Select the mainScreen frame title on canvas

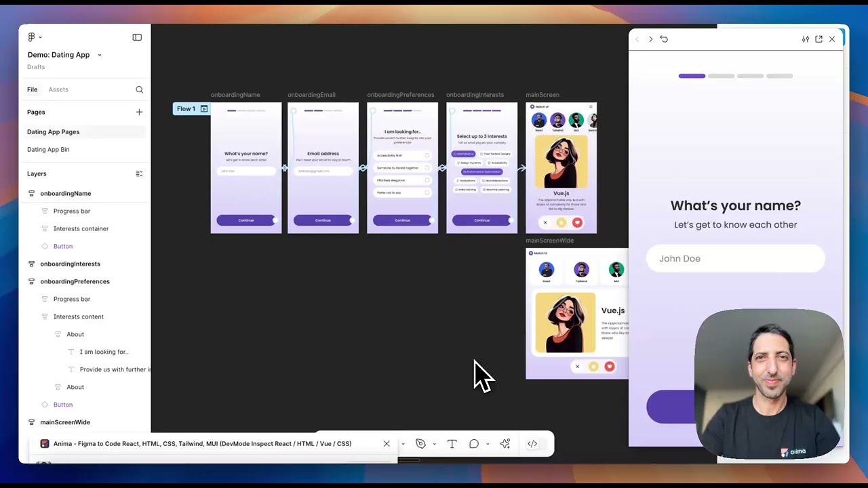click(x=542, y=95)
